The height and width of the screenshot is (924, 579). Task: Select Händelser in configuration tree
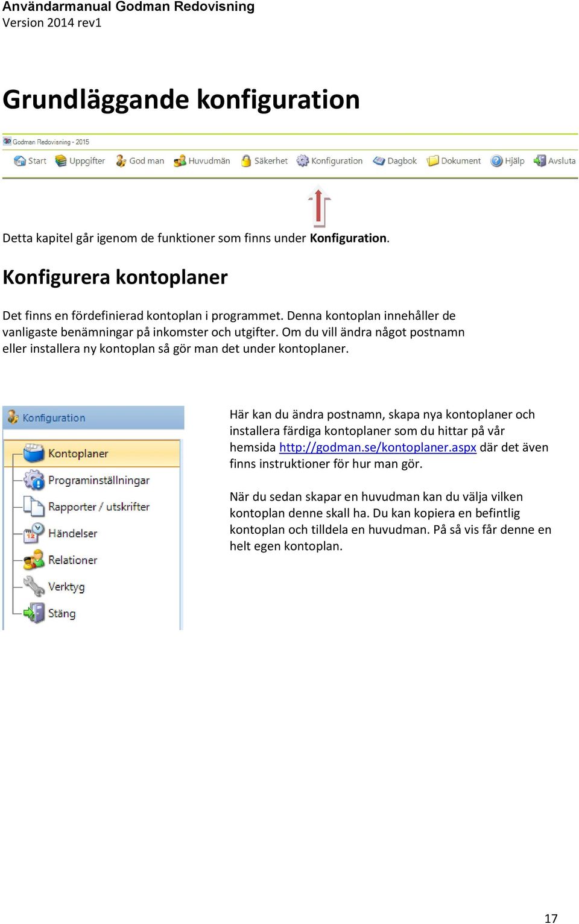click(72, 534)
